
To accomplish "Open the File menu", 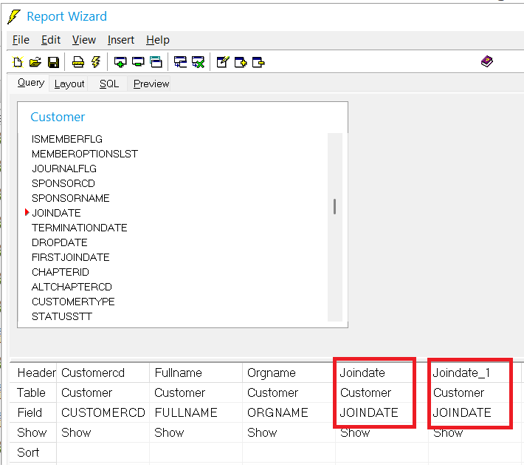I will point(21,40).
